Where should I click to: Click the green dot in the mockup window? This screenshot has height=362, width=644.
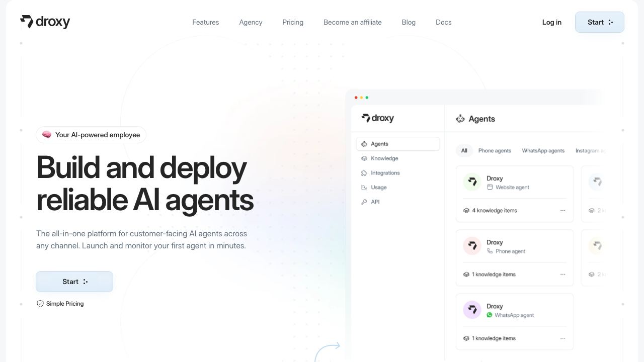tap(367, 98)
